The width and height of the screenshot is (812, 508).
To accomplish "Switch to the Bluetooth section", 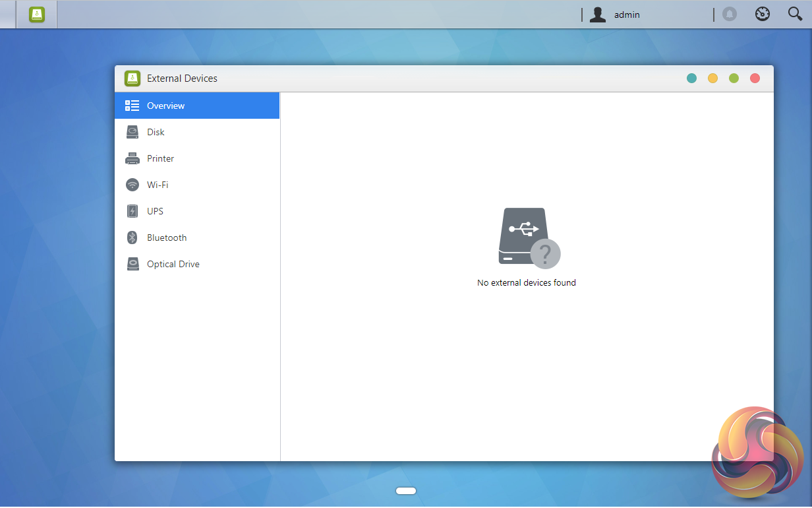I will click(x=197, y=238).
